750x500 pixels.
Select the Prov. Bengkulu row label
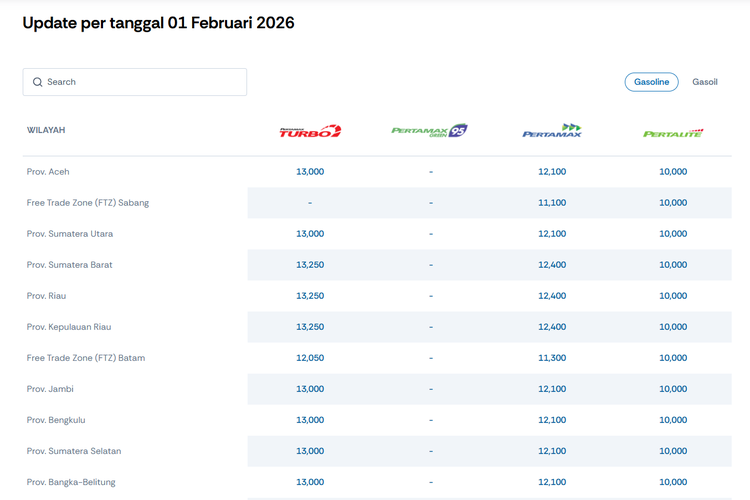56,420
